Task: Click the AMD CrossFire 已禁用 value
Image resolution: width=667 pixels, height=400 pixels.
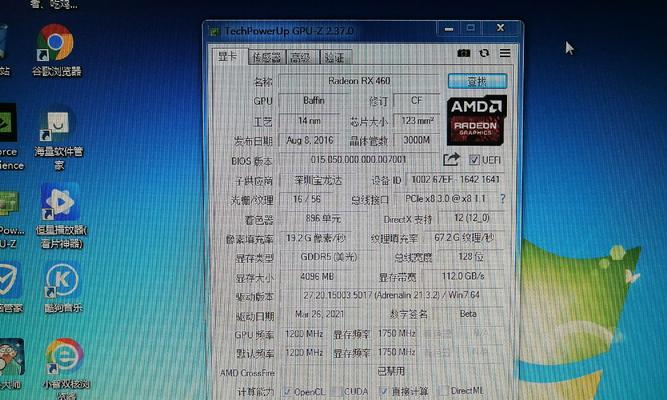Action: tap(391, 371)
